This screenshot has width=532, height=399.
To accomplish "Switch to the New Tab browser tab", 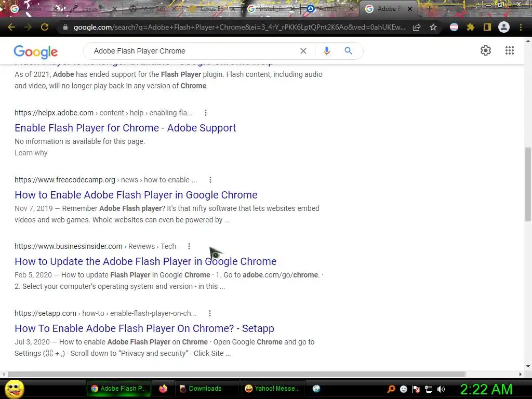I will click(x=152, y=9).
